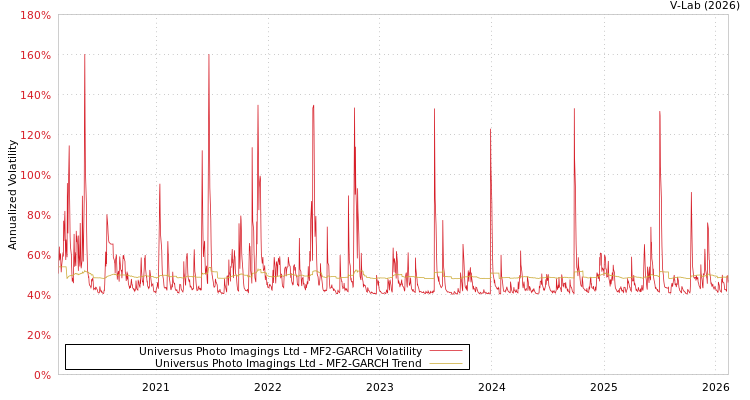Image resolution: width=750 pixels, height=400 pixels.
Task: Click the 60% y-axis label
Action: (x=39, y=255)
